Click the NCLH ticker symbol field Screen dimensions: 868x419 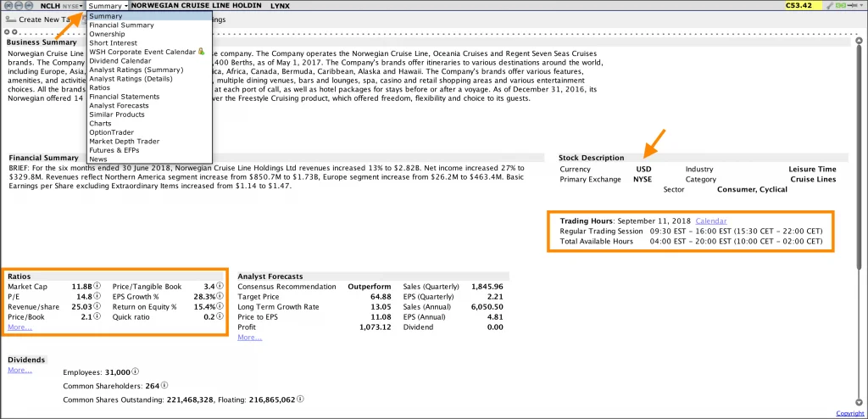click(x=50, y=6)
